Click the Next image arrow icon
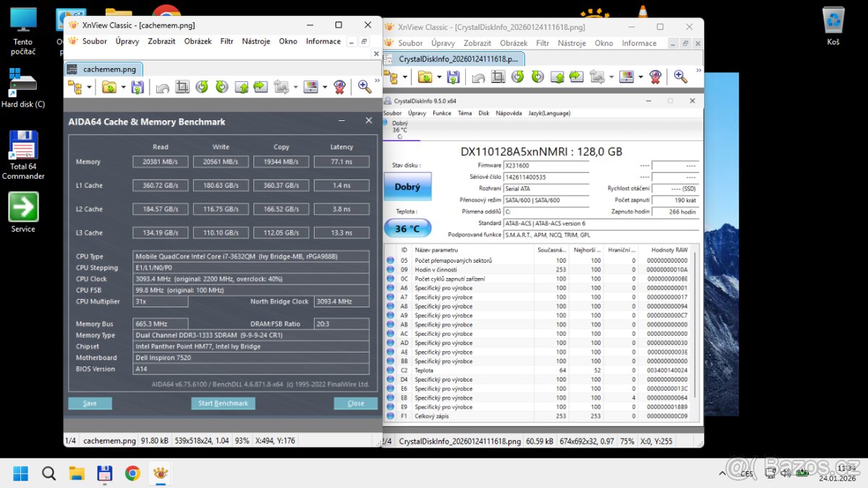868x488 pixels. pos(260,86)
